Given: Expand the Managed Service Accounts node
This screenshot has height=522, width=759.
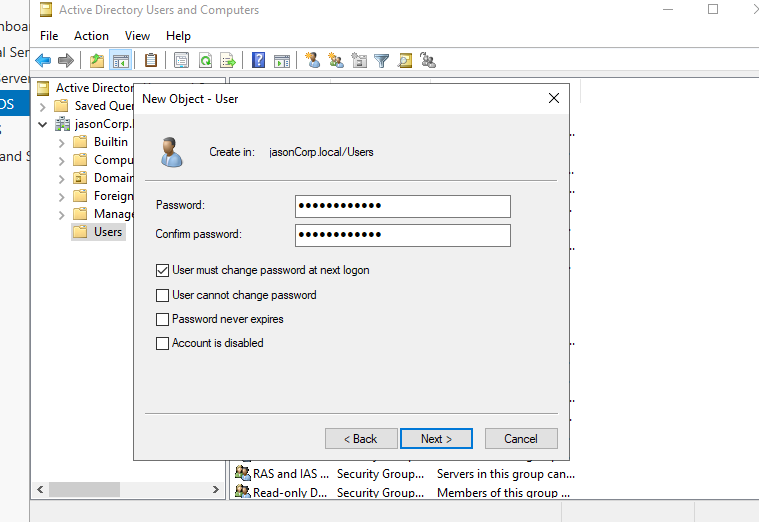Looking at the screenshot, I should [x=61, y=215].
